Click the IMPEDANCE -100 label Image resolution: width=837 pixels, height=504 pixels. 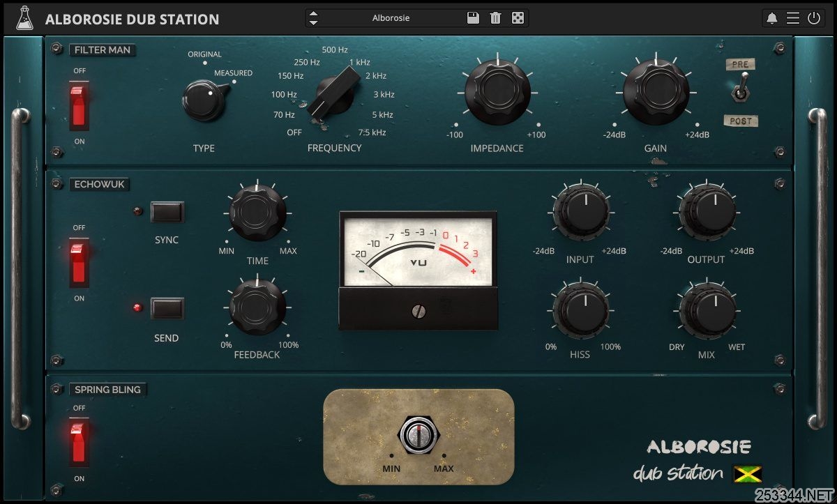[455, 135]
